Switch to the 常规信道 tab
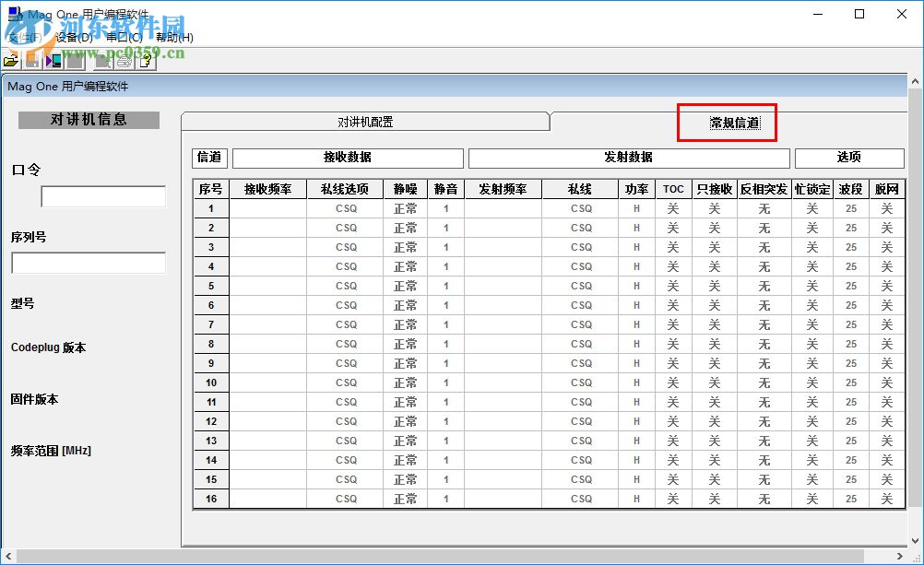The height and width of the screenshot is (565, 924). pos(727,121)
